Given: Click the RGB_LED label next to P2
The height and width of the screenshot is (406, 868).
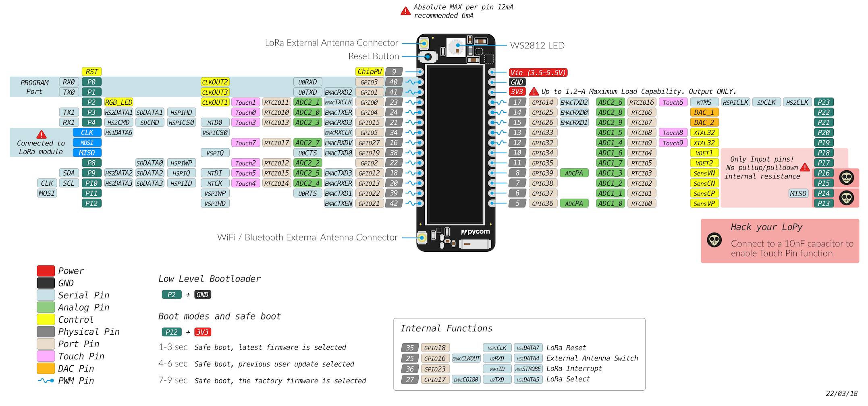Looking at the screenshot, I should [118, 102].
